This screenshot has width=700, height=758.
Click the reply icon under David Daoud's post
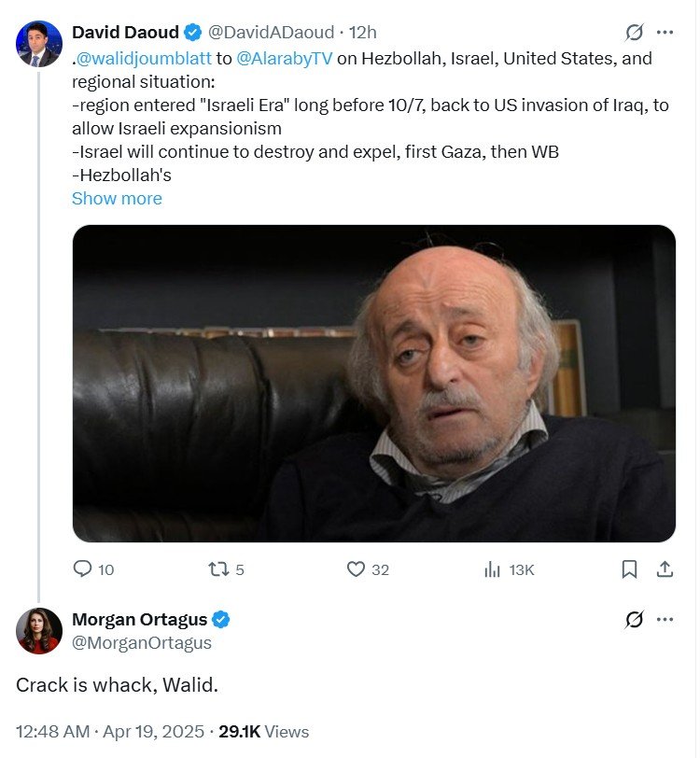(x=83, y=568)
